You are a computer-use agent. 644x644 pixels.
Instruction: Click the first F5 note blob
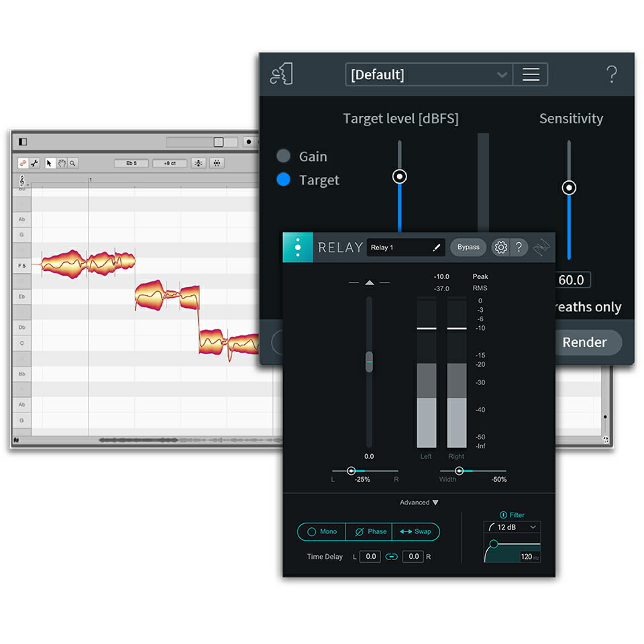point(64,264)
